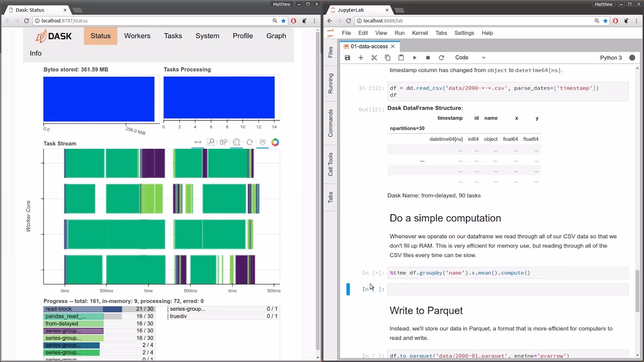This screenshot has height=362, width=644.
Task: Run the selected notebook cell
Action: (x=415, y=57)
